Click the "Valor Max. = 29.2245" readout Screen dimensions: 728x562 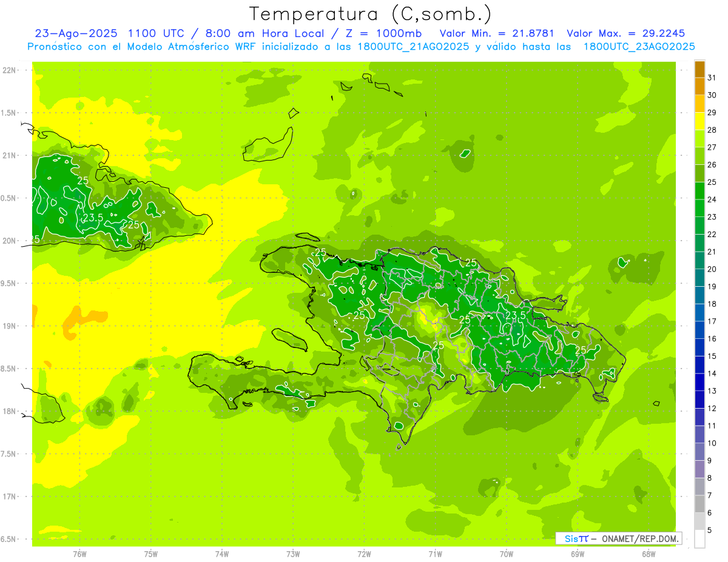click(x=625, y=33)
